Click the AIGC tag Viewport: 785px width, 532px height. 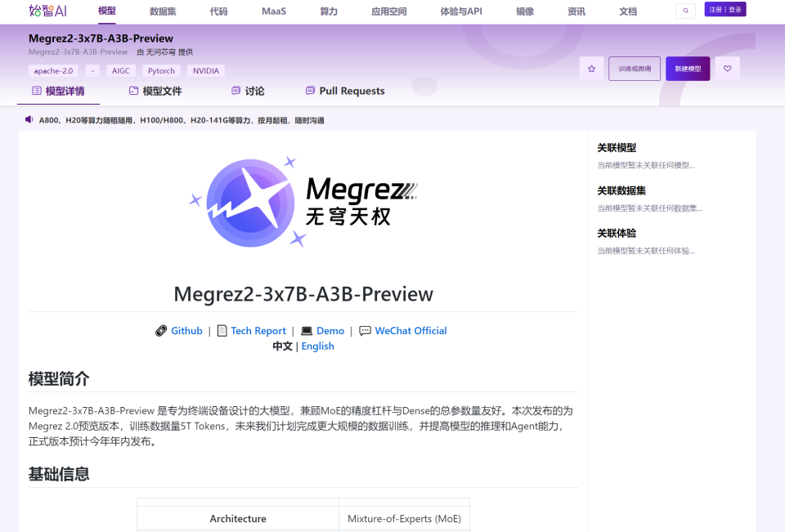(121, 70)
